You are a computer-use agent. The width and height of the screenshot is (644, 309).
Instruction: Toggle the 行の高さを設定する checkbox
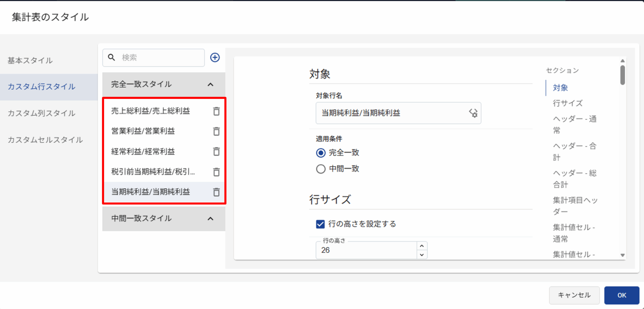(x=320, y=224)
